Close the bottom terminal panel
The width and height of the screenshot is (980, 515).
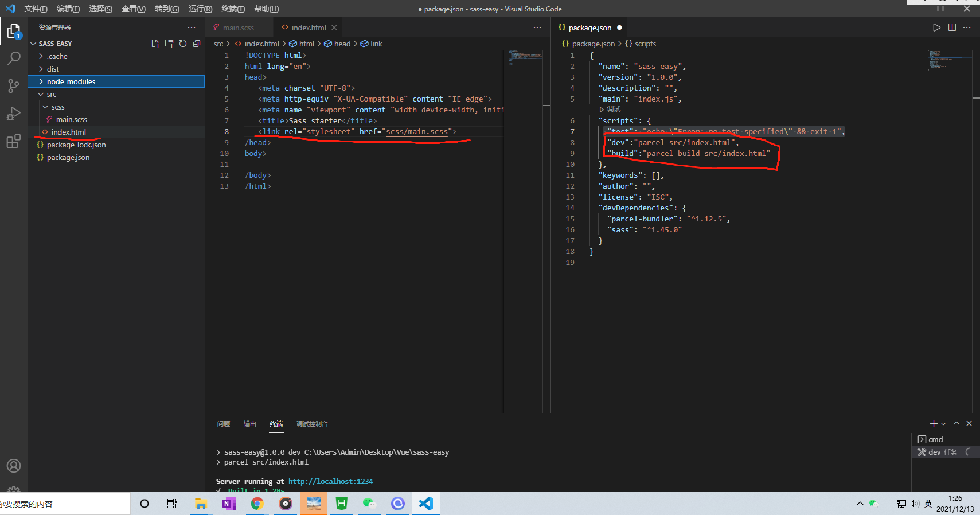(x=969, y=423)
